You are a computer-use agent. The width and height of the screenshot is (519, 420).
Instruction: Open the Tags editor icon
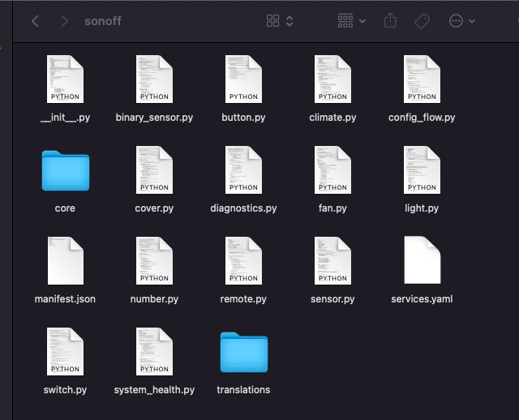pyautogui.click(x=422, y=21)
